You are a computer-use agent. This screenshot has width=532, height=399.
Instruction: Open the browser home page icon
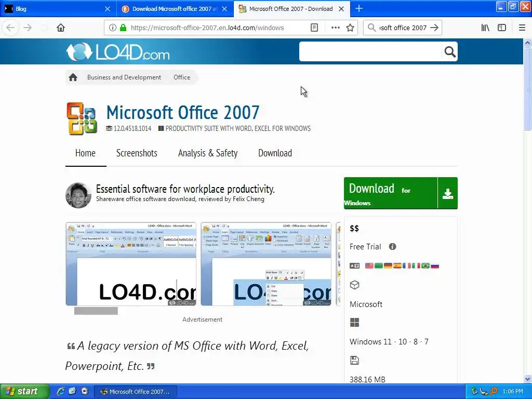[x=61, y=28]
